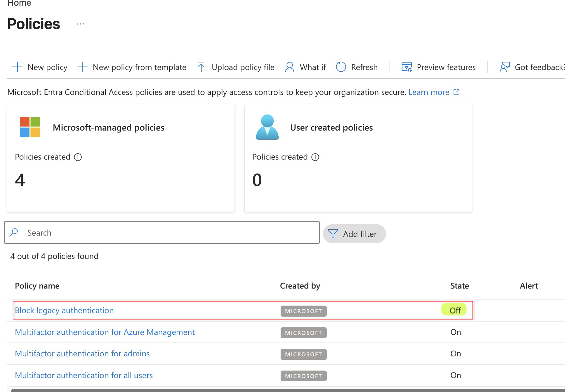Click the Upload policy file arrow icon
Screen dimensions: 565x392
(x=201, y=67)
